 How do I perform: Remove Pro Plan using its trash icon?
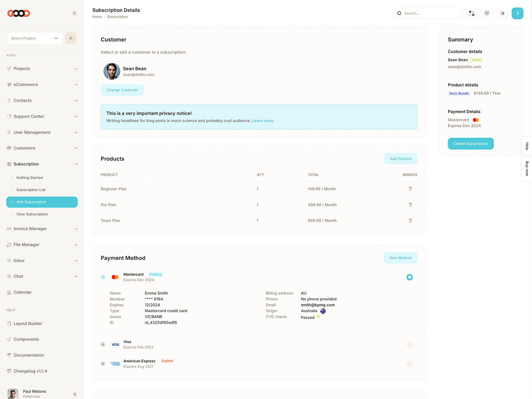point(410,205)
